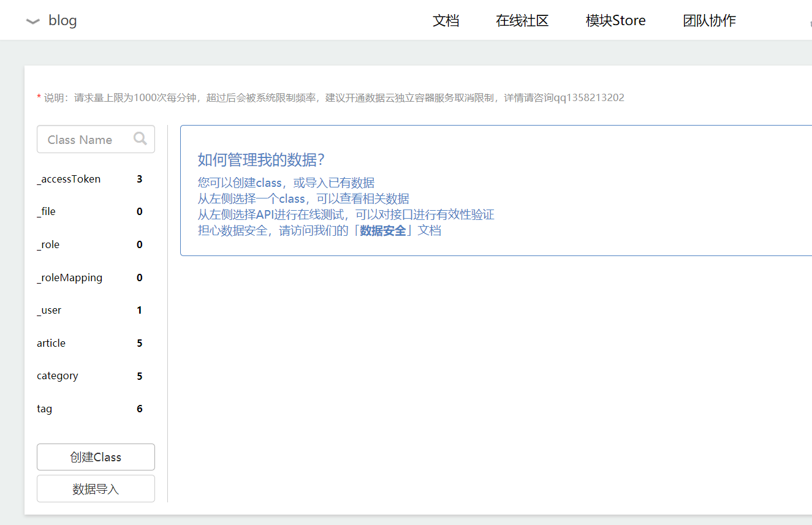Click the 数据导入 button
The image size is (812, 525).
pos(96,489)
